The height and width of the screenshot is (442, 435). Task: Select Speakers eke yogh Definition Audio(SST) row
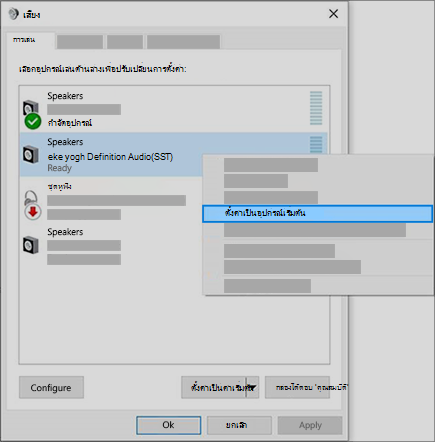click(x=173, y=154)
